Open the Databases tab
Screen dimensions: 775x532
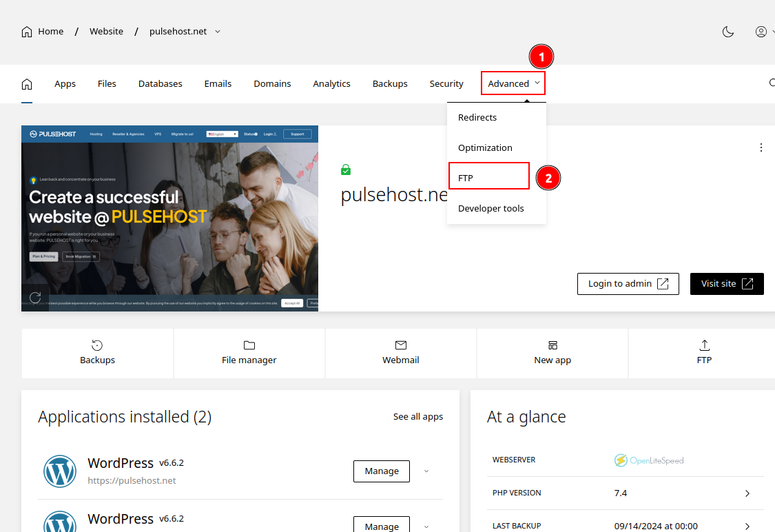pos(160,84)
